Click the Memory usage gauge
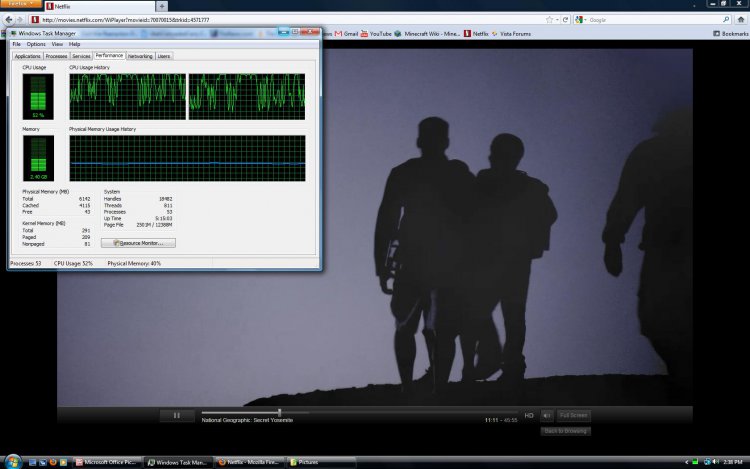The height and width of the screenshot is (469, 750). point(38,158)
